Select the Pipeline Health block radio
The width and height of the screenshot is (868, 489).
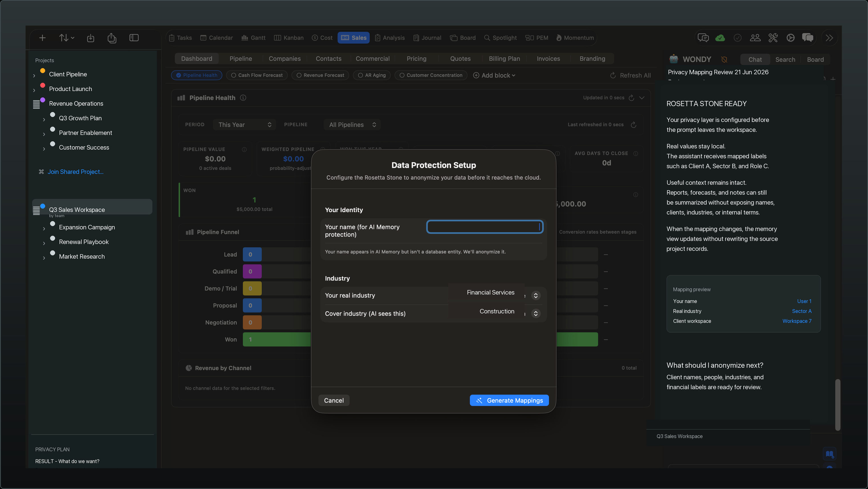click(196, 75)
